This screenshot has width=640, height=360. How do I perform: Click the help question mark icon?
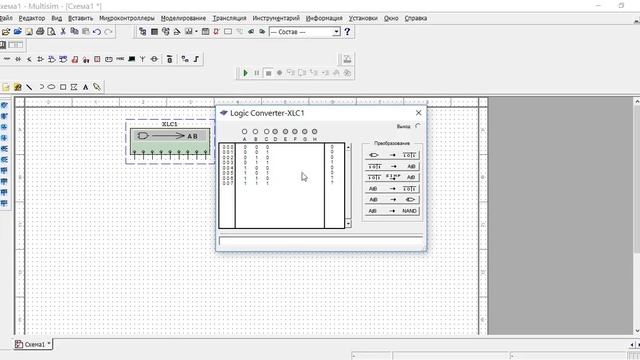click(347, 32)
